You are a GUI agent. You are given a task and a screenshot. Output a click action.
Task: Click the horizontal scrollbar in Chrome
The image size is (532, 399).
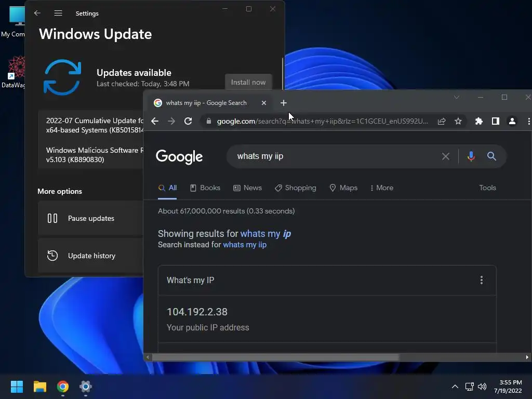(x=275, y=357)
